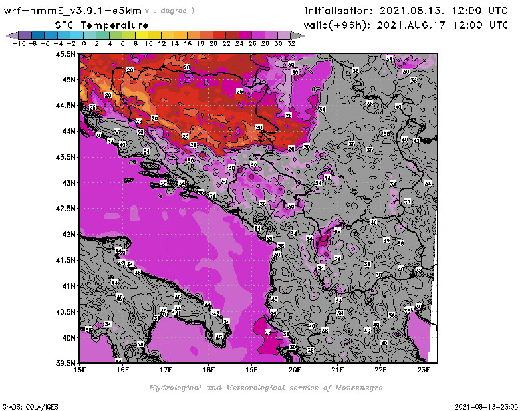Click the red legend swatch between 20 and 22
Viewport: 532px width, 411px height.
(x=219, y=35)
